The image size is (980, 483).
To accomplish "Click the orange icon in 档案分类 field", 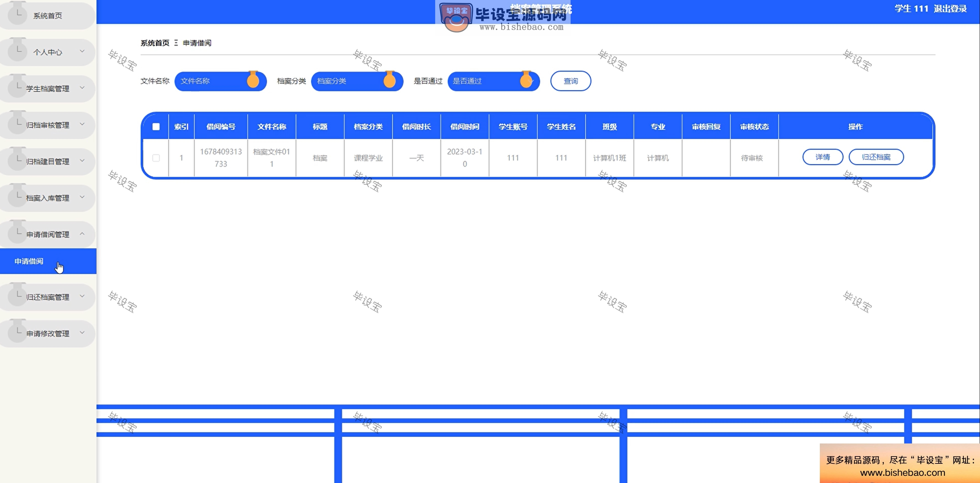I will (389, 80).
